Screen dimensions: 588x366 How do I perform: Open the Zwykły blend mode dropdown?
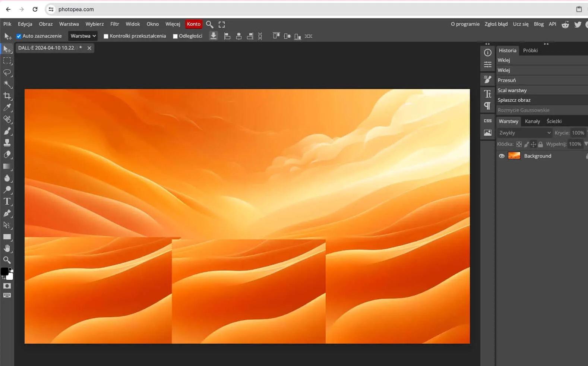525,133
